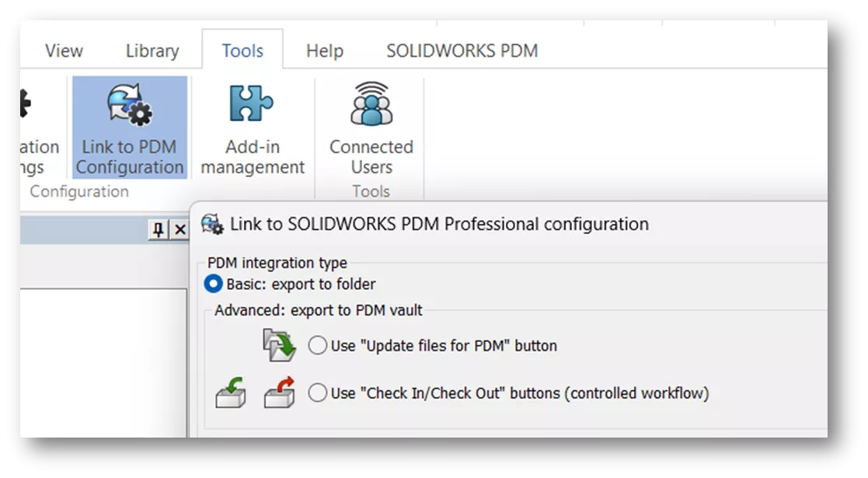Select the Check In/Check Out controlled workflow option
Image resolution: width=868 pixels, height=478 pixels.
pos(317,393)
